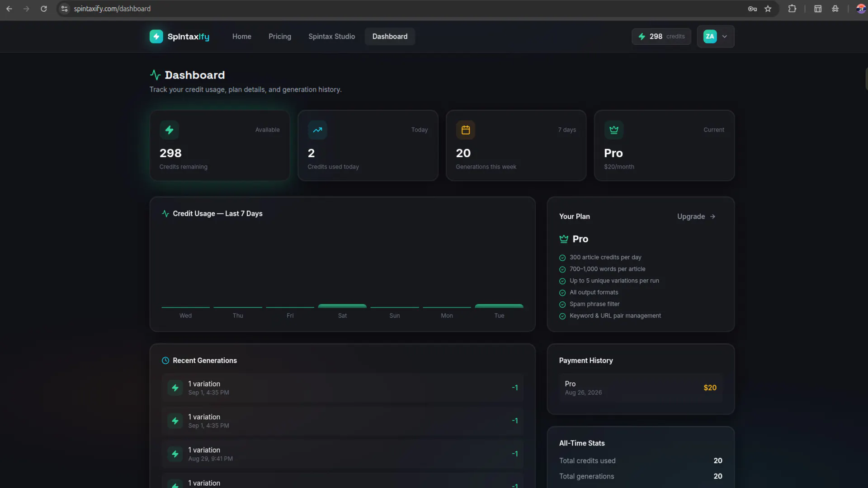Go to Spintax Studio

coord(332,37)
